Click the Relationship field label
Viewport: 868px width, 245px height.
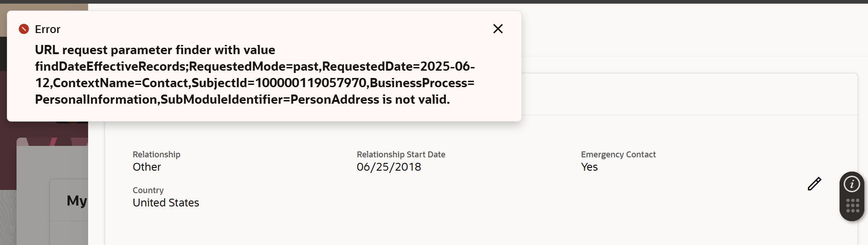tap(157, 155)
